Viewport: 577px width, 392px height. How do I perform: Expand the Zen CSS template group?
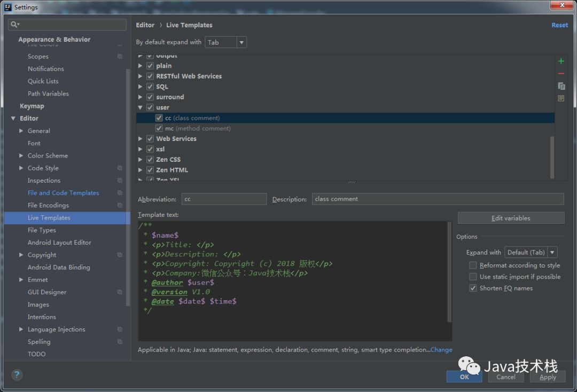click(140, 160)
